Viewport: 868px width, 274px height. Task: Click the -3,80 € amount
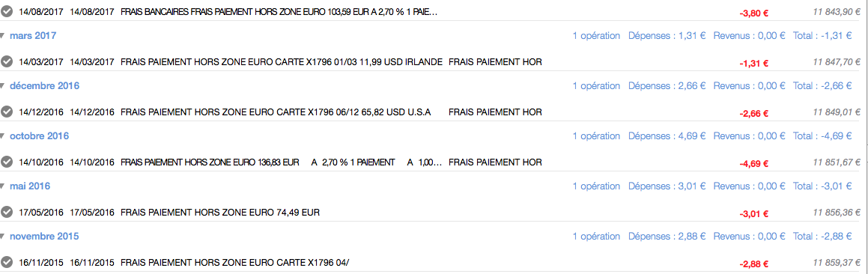754,13
